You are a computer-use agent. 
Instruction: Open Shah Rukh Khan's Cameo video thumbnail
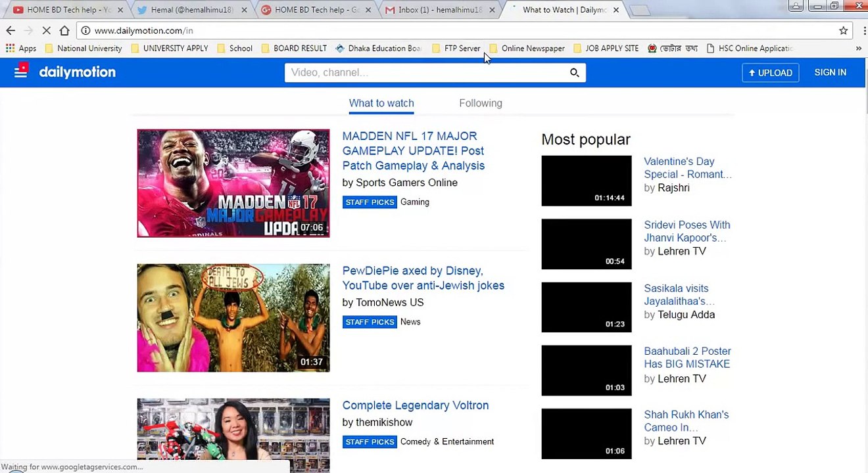[x=587, y=434]
